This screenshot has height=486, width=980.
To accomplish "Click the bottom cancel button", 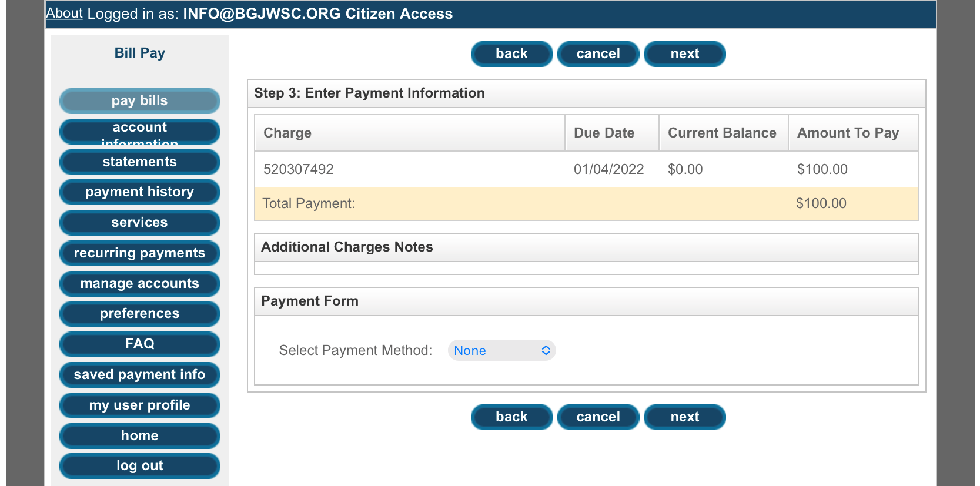I will 598,417.
